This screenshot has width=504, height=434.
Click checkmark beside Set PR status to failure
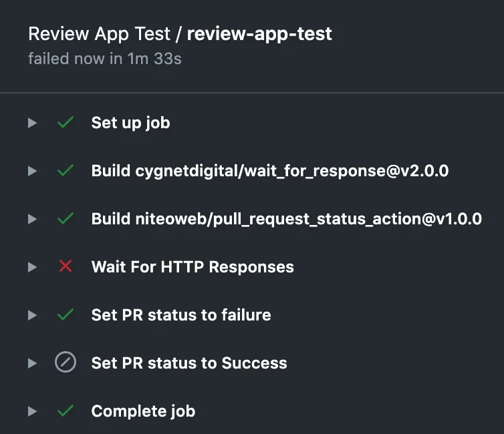click(66, 315)
